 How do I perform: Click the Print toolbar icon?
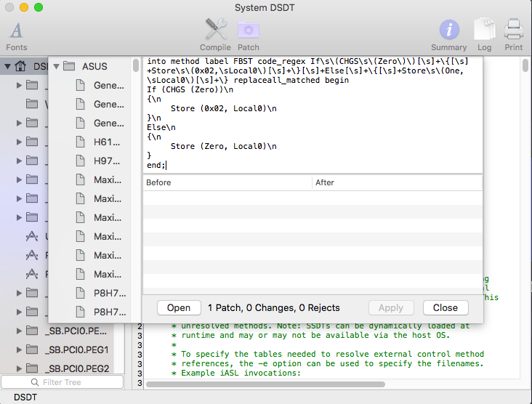pyautogui.click(x=514, y=31)
